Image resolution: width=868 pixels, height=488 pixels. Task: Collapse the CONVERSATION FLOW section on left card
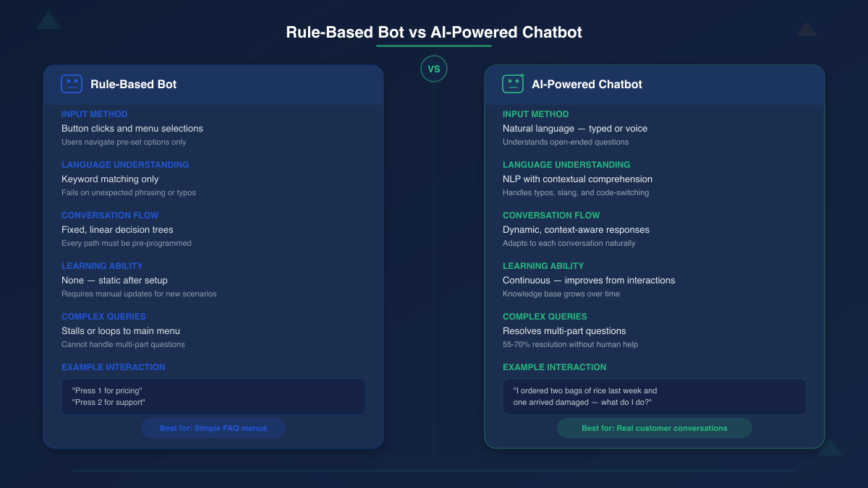point(110,215)
